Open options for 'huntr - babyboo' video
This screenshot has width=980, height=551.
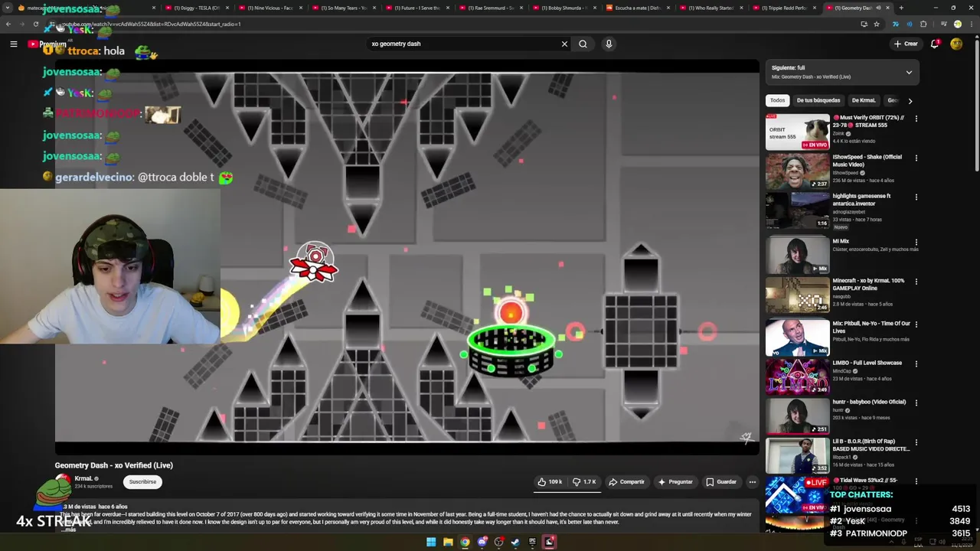coord(916,403)
